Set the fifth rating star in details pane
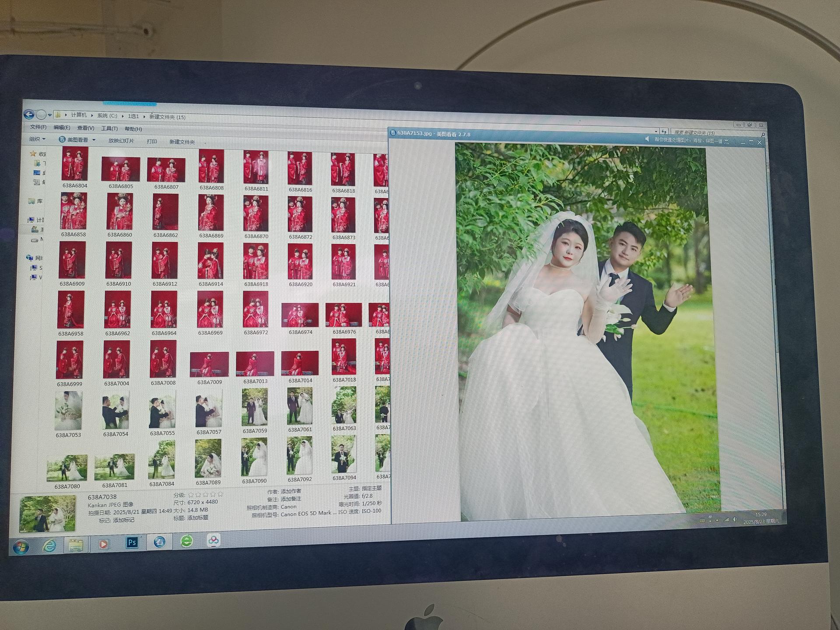Viewport: 840px width, 630px height. click(220, 494)
